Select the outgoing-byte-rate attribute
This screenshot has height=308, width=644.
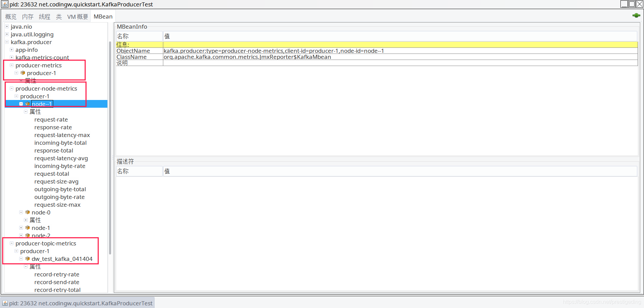click(x=59, y=197)
